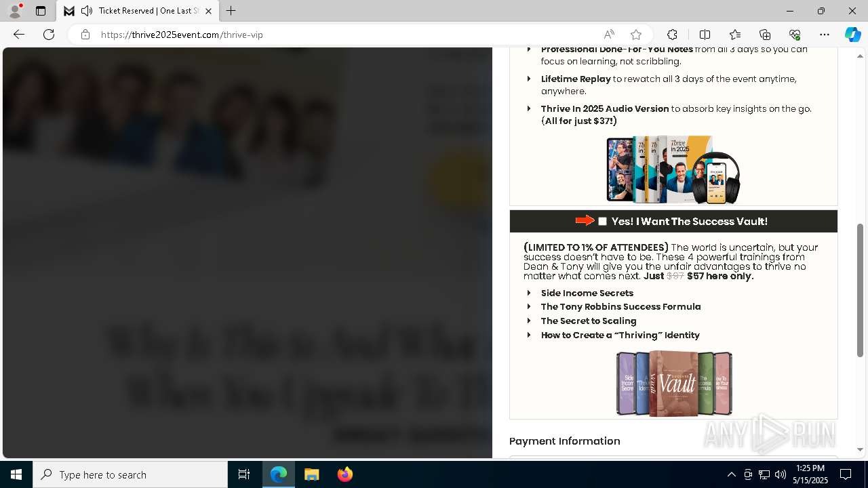This screenshot has width=868, height=488.
Task: Open taskbar clock and date
Action: [x=812, y=474]
